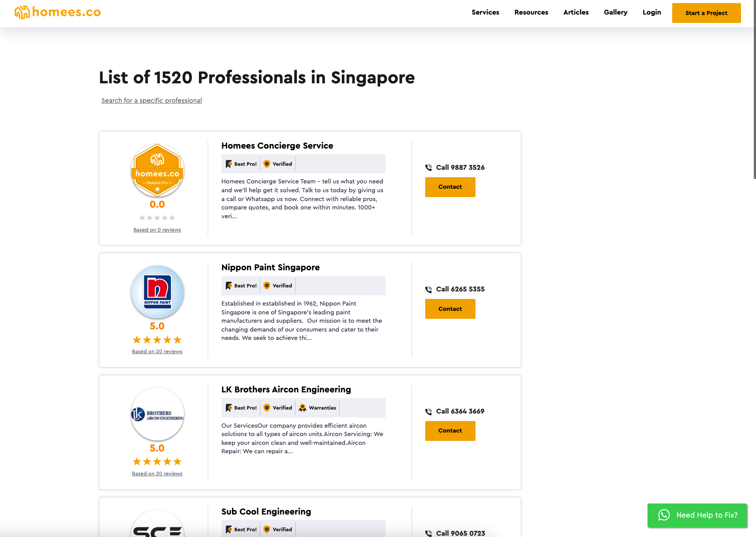Click Verified shield icon for Homees Concierge
Image resolution: width=756 pixels, height=537 pixels.
(267, 164)
